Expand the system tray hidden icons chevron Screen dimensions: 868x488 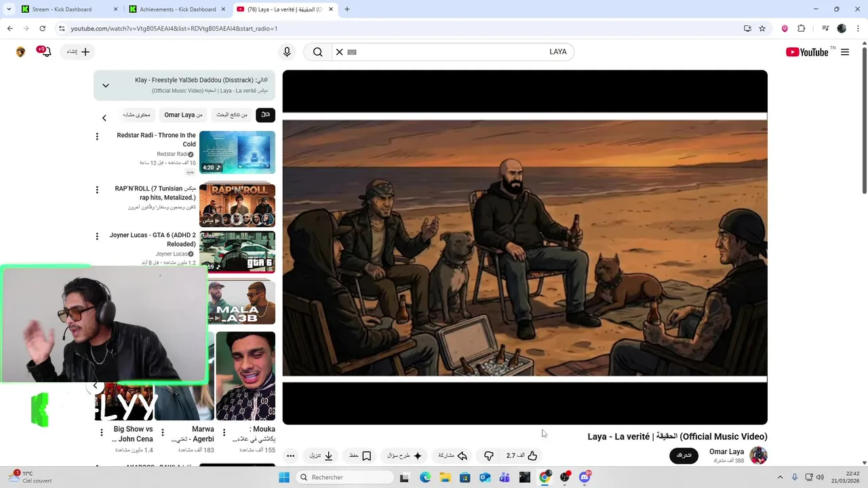(780, 477)
